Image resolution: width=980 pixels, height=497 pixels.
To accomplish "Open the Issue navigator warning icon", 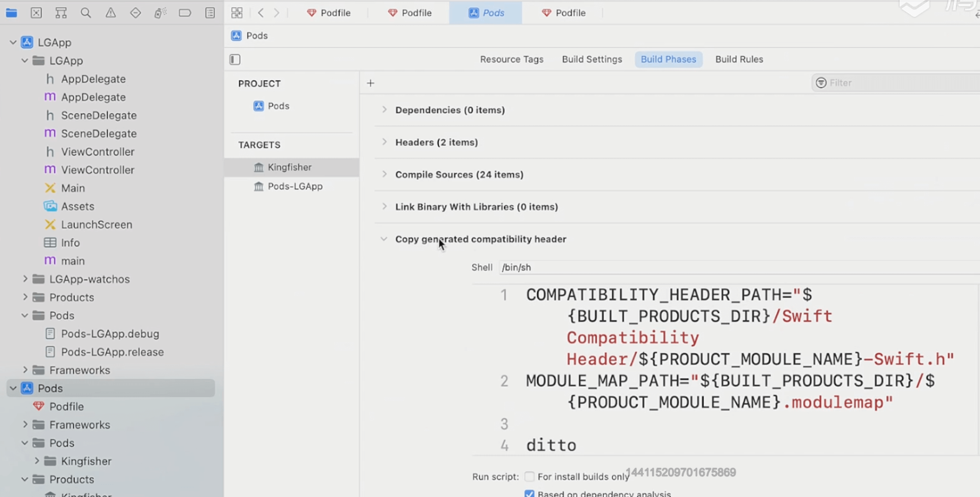I will 111,13.
